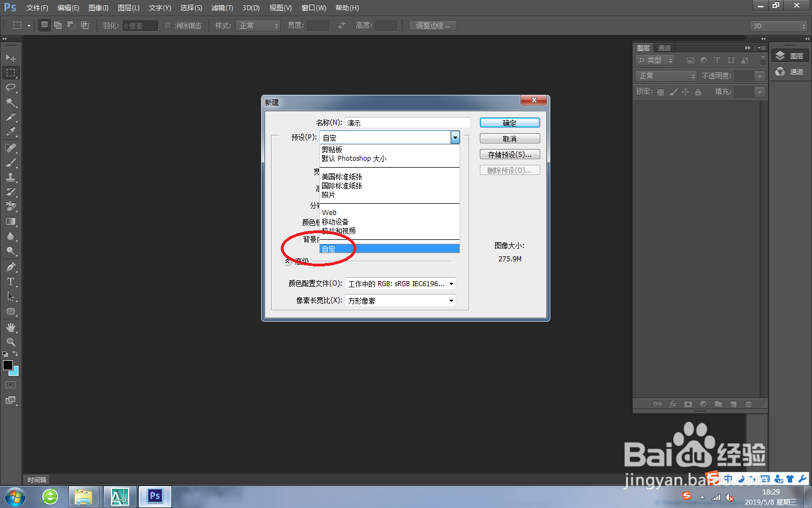Select the Horizontal Type tool
The image size is (812, 508).
point(11,282)
